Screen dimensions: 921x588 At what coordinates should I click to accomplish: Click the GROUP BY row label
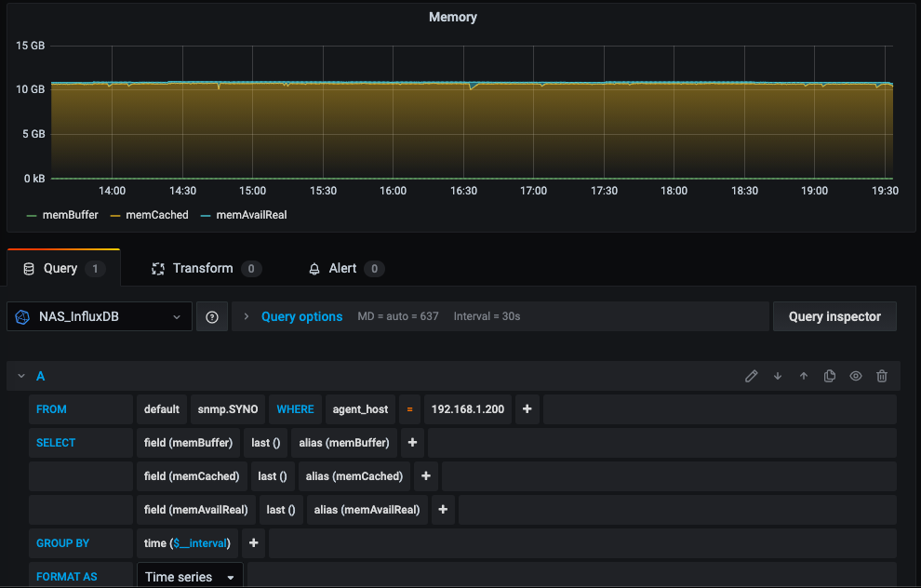point(63,543)
